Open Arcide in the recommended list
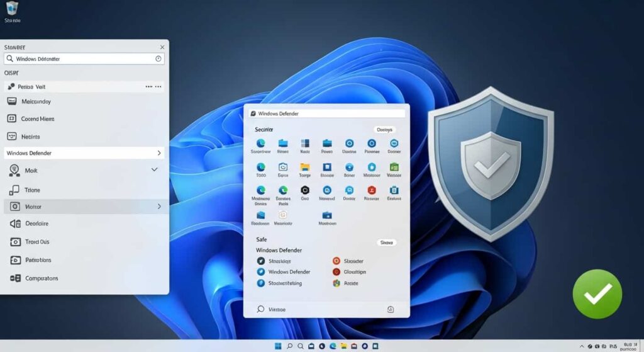This screenshot has height=352, width=644. 345,283
